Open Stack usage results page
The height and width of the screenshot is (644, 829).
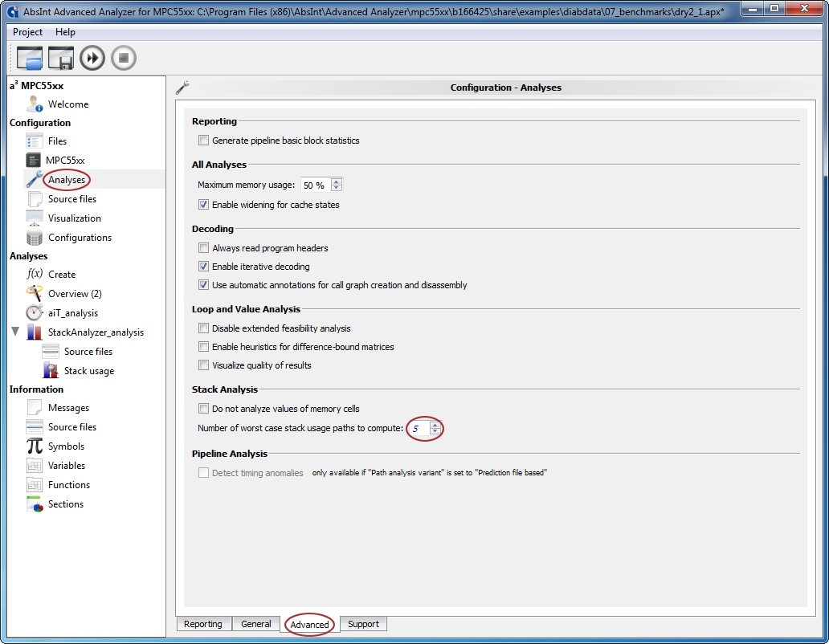tap(89, 371)
